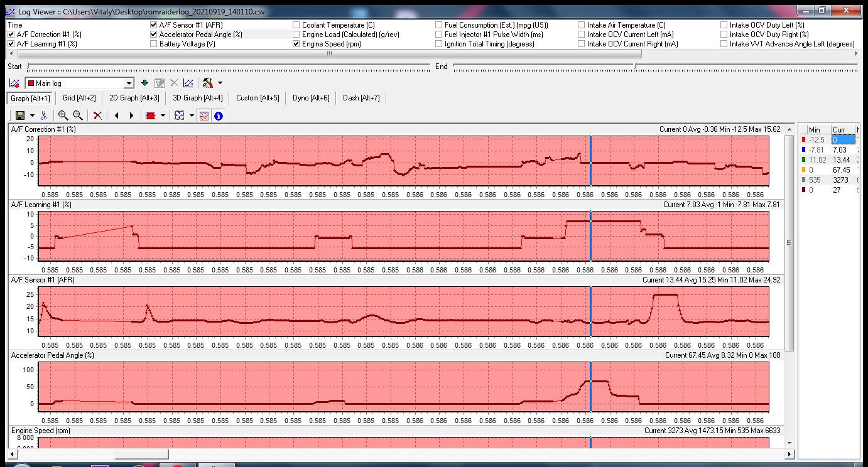The width and height of the screenshot is (868, 467).
Task: Click the Curr column header
Action: click(x=843, y=130)
